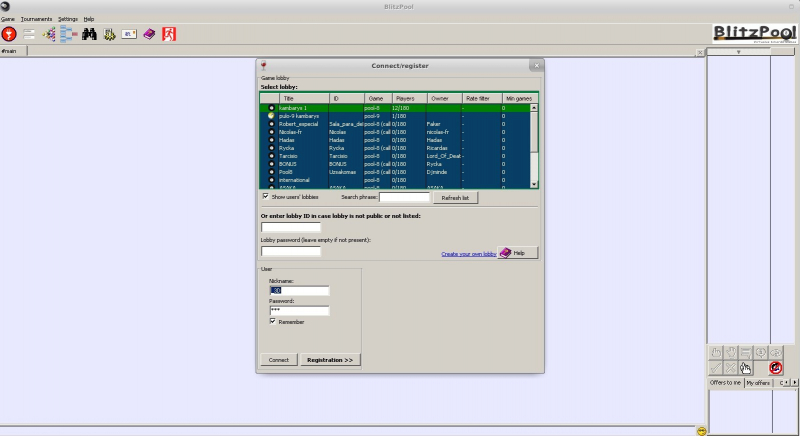The width and height of the screenshot is (800, 436).
Task: Click the user Password input field
Action: [299, 310]
